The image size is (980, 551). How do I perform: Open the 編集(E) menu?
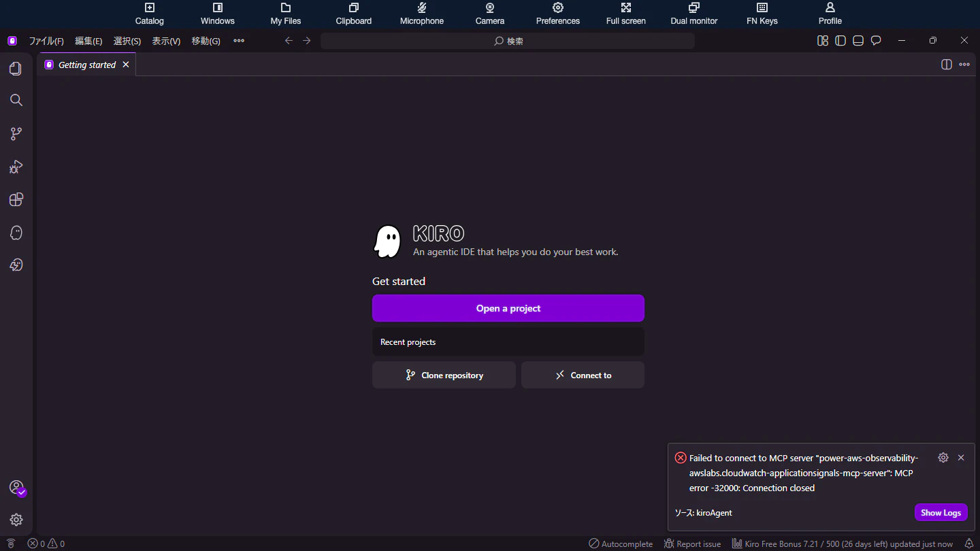pyautogui.click(x=88, y=41)
